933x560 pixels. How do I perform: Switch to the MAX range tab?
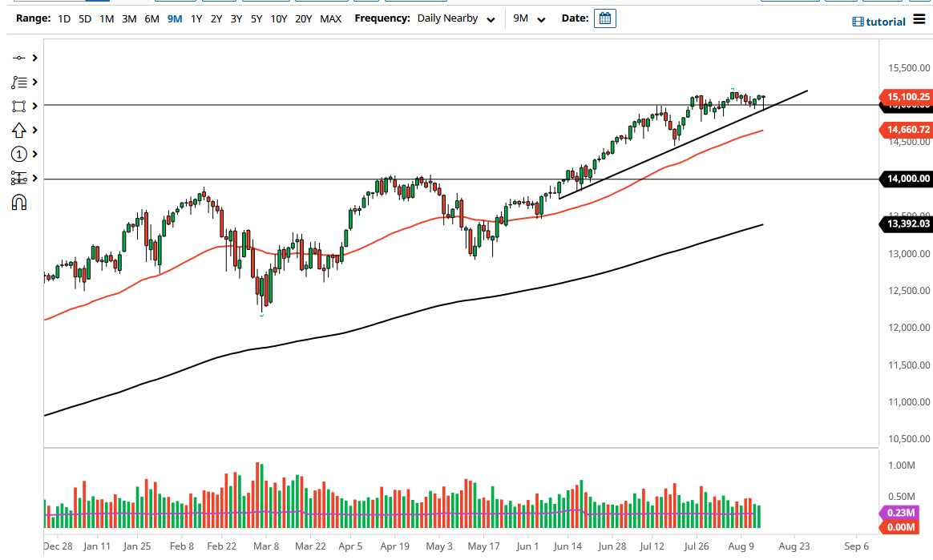pyautogui.click(x=331, y=18)
